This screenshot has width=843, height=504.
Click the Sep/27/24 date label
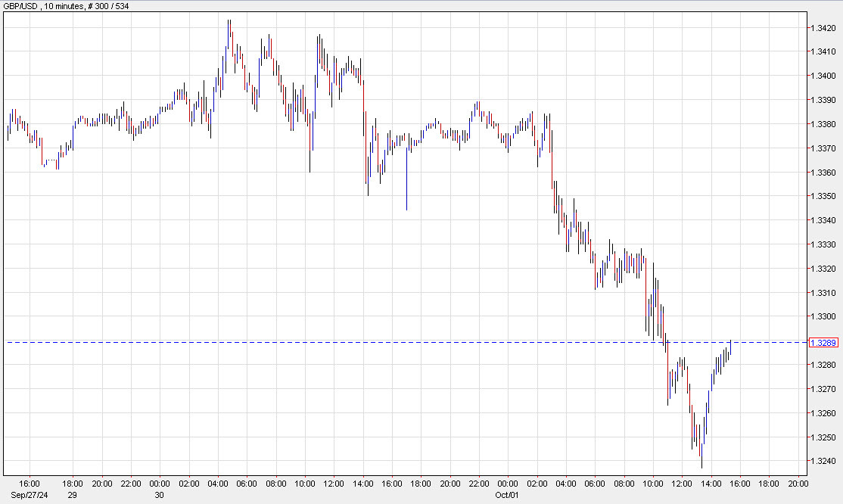pos(28,495)
